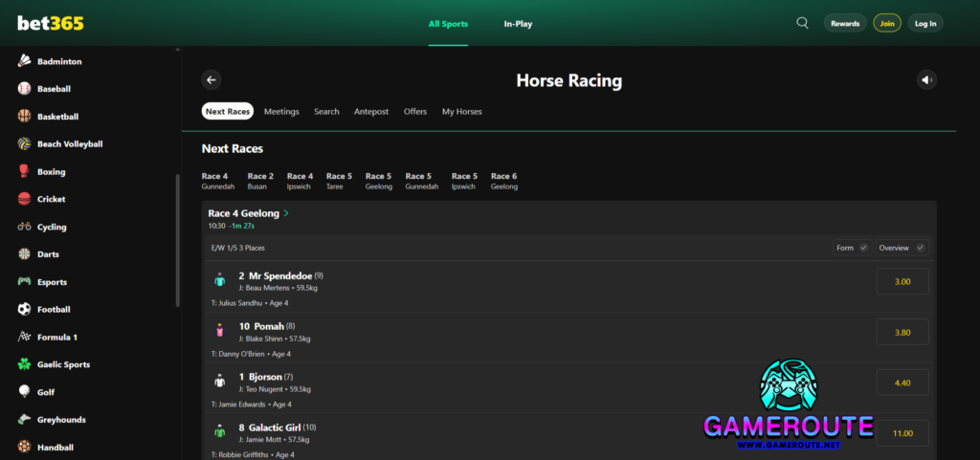Viewport: 980px width, 460px height.
Task: Click 'E/W 1/5 3 Places' text
Action: pos(238,248)
